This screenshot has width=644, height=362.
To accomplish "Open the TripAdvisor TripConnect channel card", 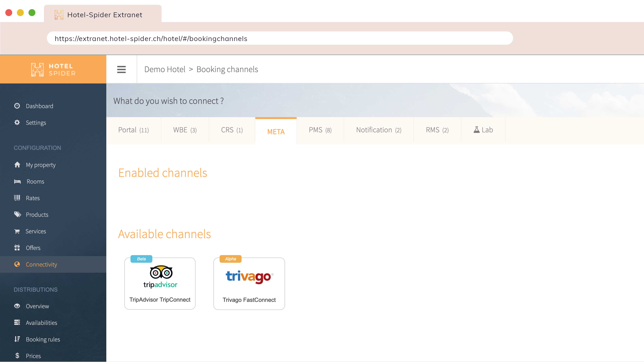I will click(160, 284).
